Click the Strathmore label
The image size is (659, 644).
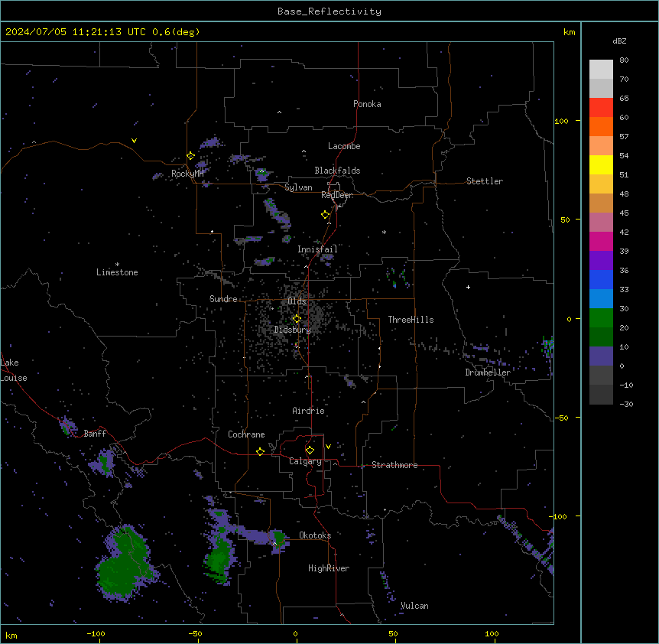pyautogui.click(x=394, y=465)
